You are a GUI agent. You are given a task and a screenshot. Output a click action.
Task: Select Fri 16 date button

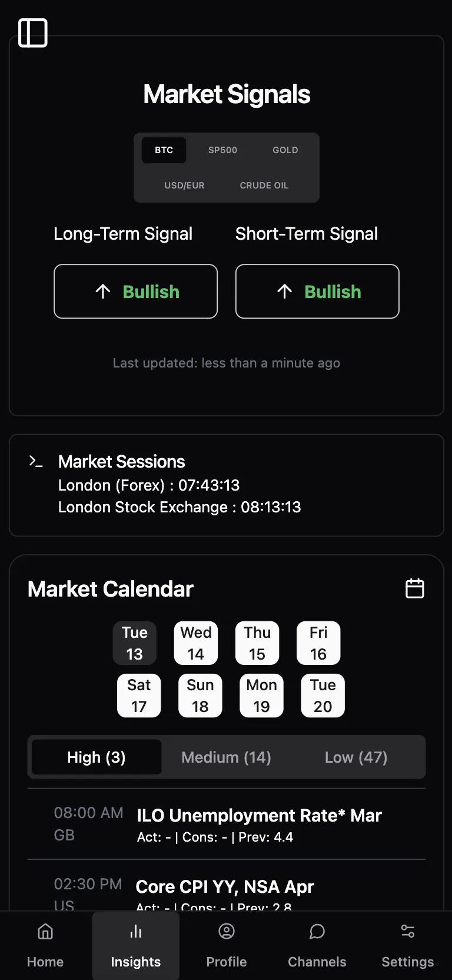pyautogui.click(x=318, y=643)
